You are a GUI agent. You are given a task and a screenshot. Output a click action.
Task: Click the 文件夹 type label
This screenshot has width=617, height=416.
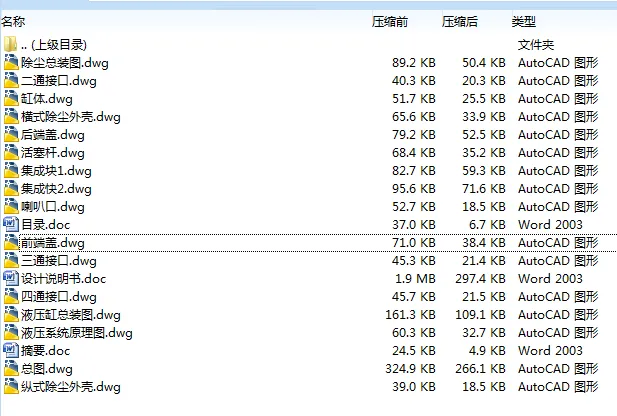(x=536, y=44)
